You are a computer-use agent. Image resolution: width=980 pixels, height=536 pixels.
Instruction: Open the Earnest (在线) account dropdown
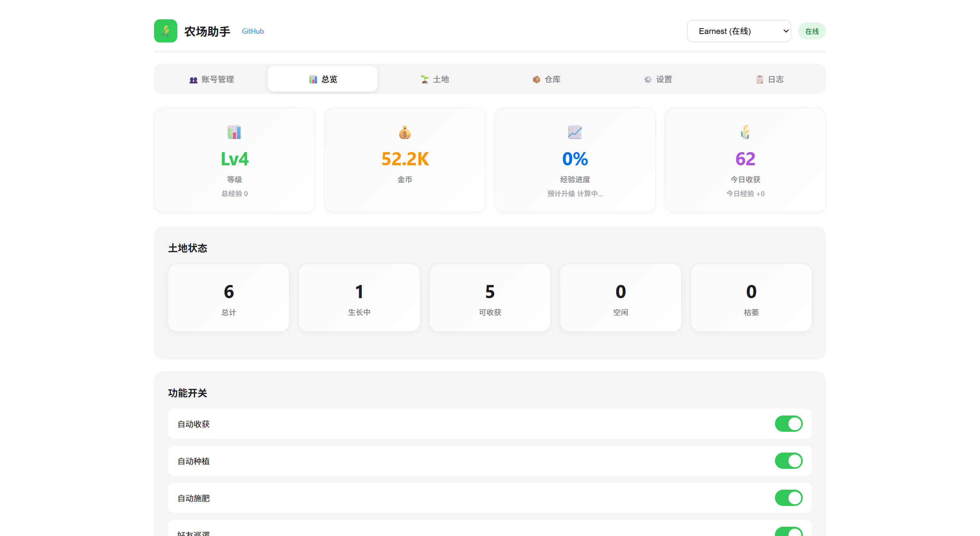[x=739, y=31]
